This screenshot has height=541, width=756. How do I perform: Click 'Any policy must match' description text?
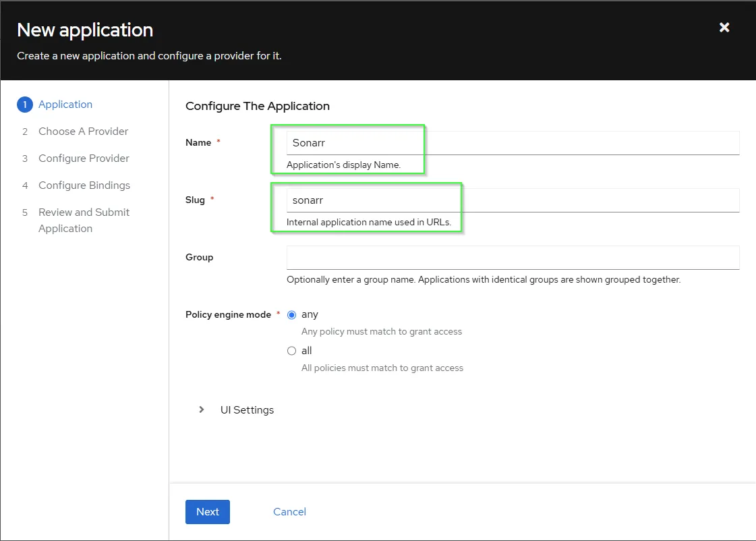tap(382, 332)
